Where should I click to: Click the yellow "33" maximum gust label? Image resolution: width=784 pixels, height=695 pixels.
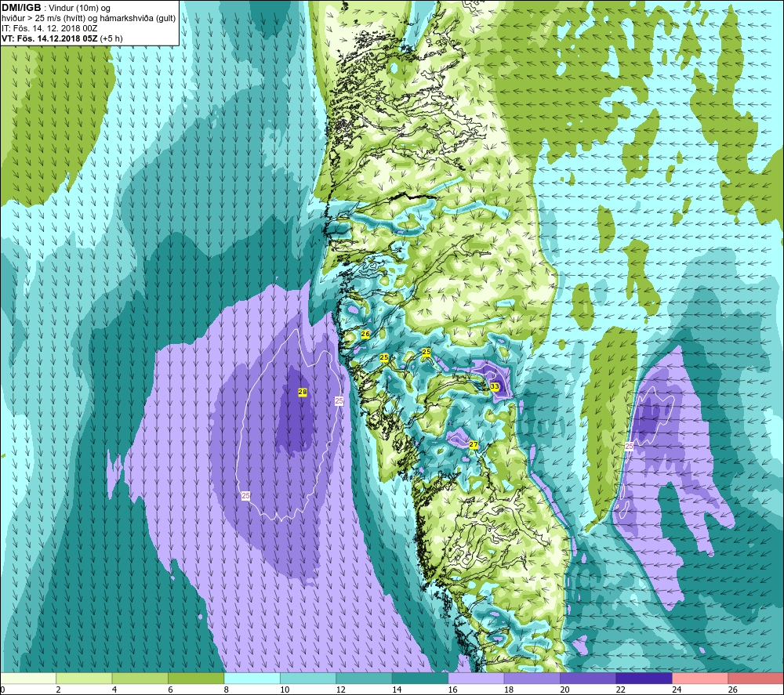point(495,386)
